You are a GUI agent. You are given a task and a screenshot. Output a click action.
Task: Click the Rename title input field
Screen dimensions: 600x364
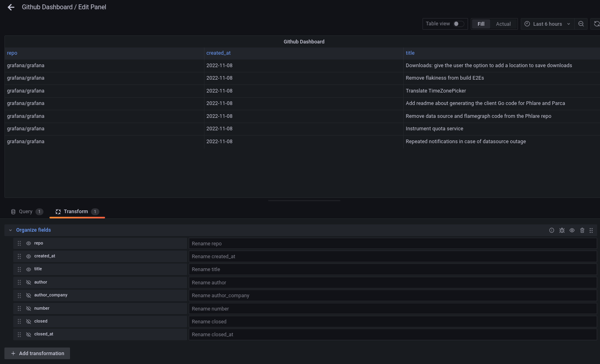coord(392,269)
